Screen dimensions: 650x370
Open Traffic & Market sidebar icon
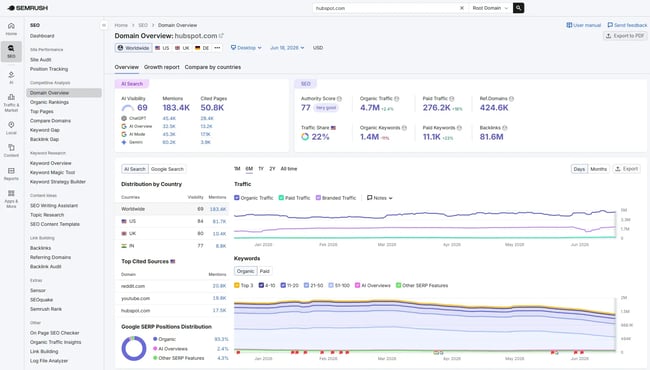[x=11, y=102]
